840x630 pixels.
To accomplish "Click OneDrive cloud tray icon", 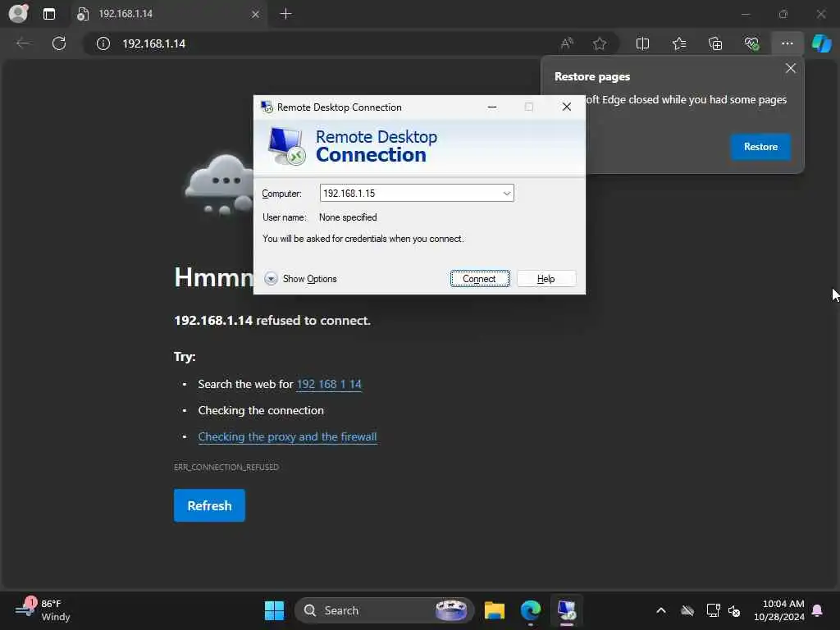I will click(x=687, y=610).
